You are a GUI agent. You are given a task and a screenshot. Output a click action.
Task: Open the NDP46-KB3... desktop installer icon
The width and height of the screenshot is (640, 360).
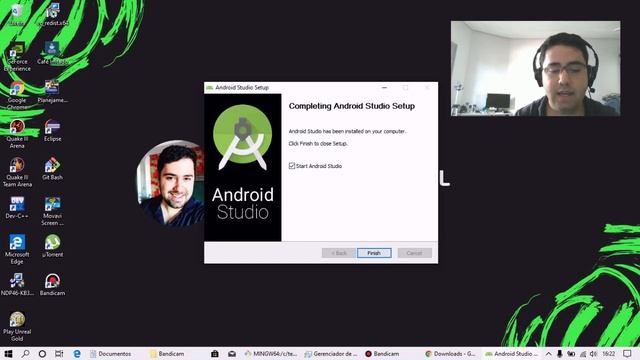pos(17,284)
